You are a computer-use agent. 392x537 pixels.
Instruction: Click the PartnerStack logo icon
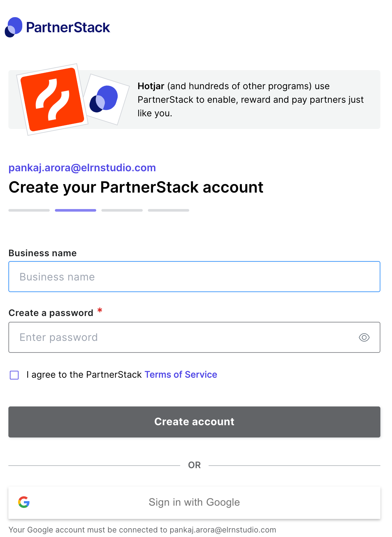[x=14, y=27]
